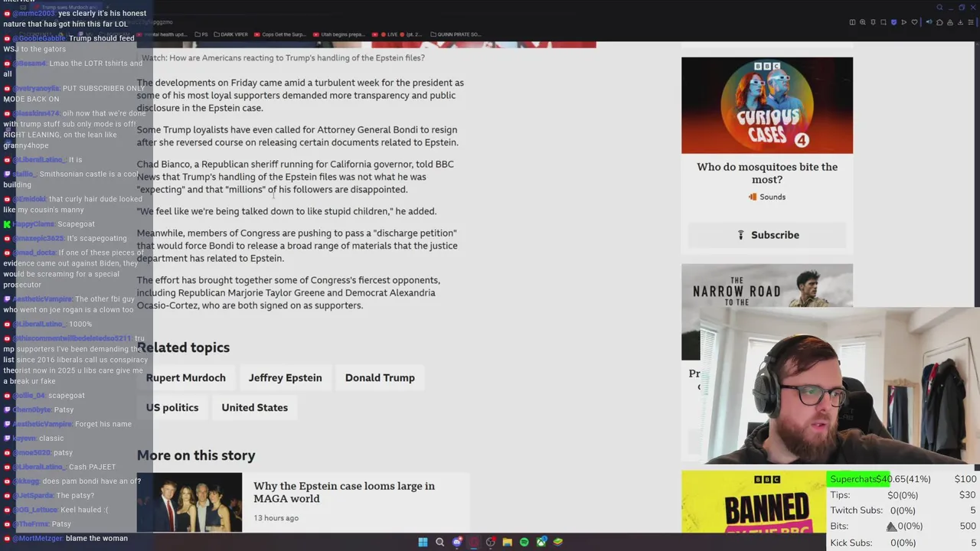Click the Bits goal row
The image size is (980, 551).
(x=903, y=527)
